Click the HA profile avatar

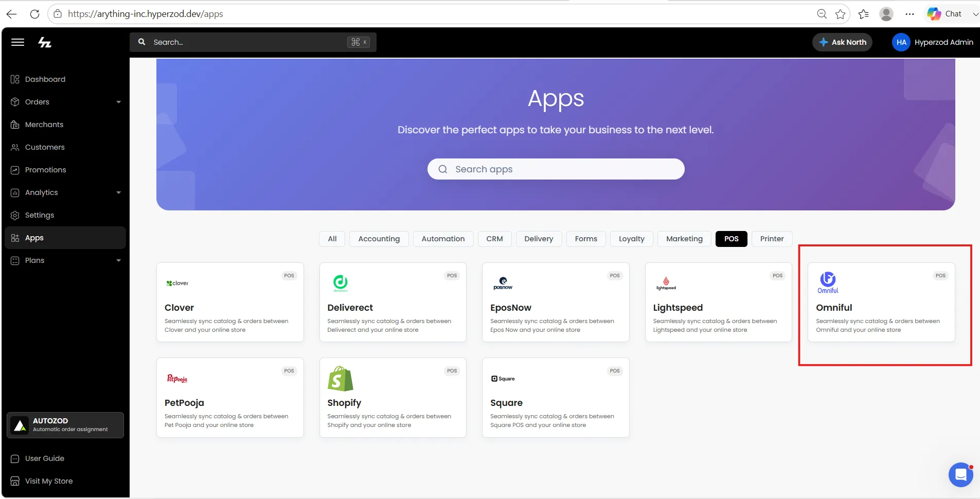(x=901, y=42)
